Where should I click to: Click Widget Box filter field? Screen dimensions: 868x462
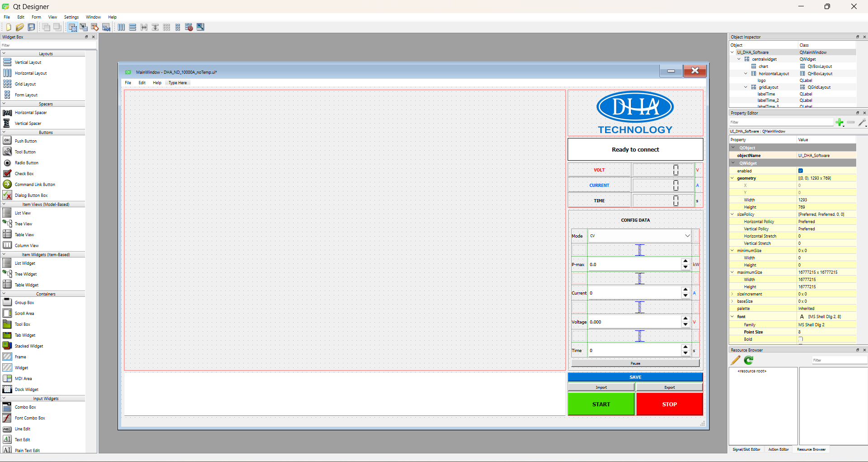tap(48, 45)
